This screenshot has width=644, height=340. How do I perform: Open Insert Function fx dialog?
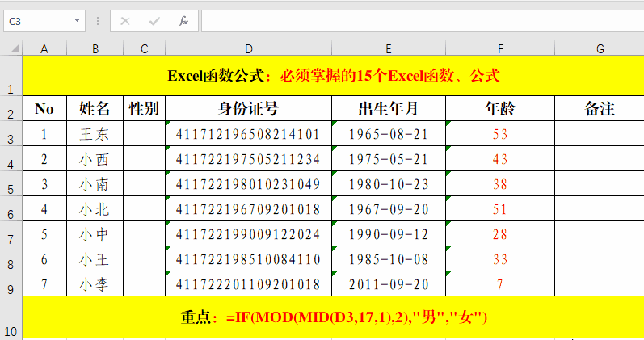point(183,21)
